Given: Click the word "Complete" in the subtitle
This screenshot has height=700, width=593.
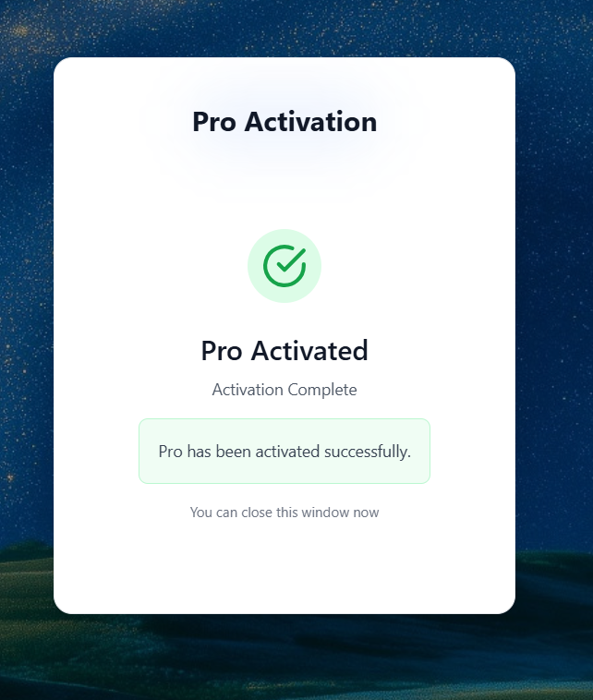Looking at the screenshot, I should point(322,390).
